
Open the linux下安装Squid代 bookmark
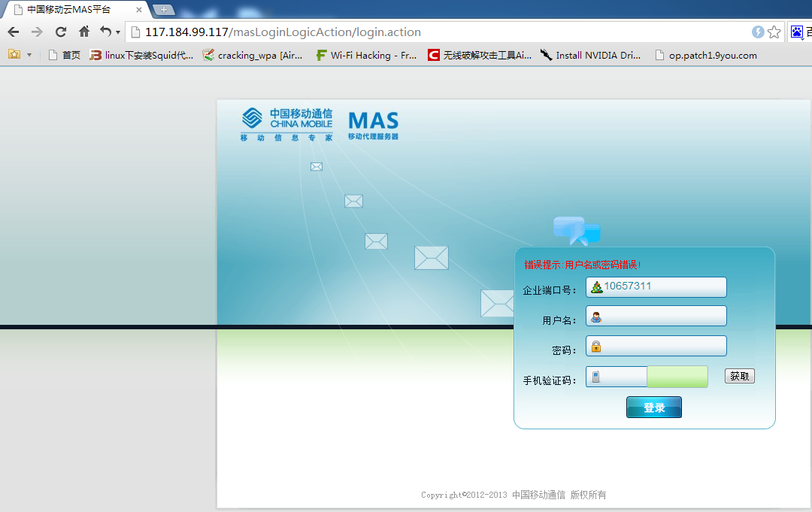click(x=141, y=55)
